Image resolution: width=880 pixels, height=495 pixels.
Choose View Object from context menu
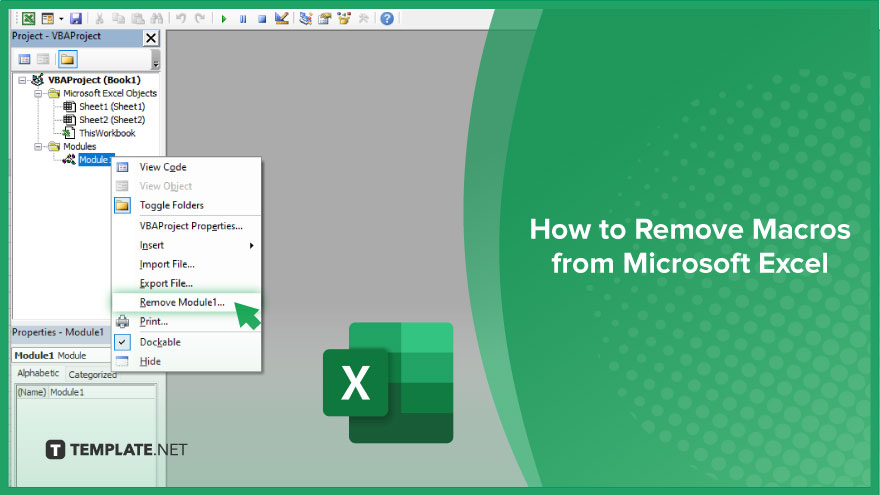(x=187, y=186)
